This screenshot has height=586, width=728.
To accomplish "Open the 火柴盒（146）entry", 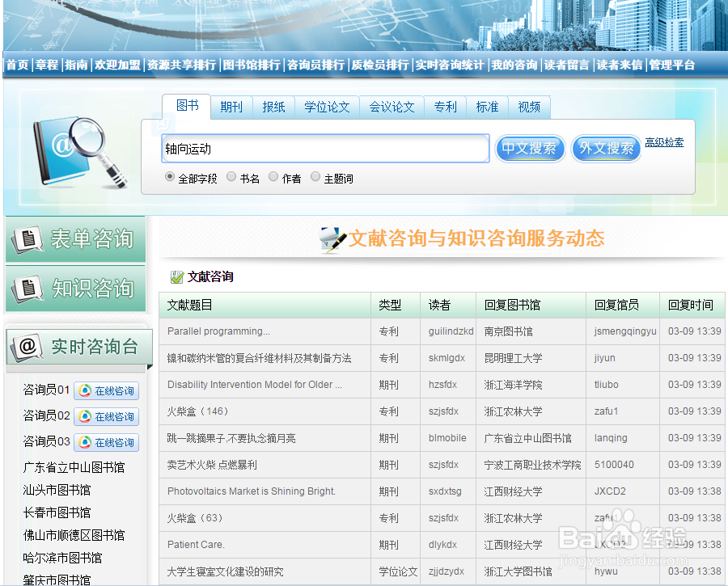I will pos(198,411).
